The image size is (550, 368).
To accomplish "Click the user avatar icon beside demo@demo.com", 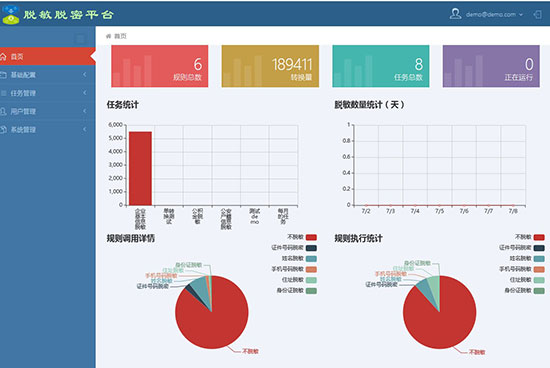I will pos(455,14).
